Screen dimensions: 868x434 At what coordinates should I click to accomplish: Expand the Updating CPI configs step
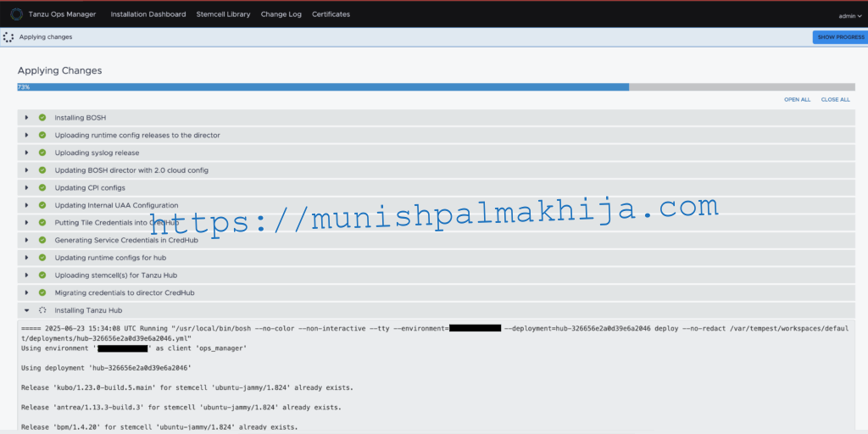(x=26, y=187)
